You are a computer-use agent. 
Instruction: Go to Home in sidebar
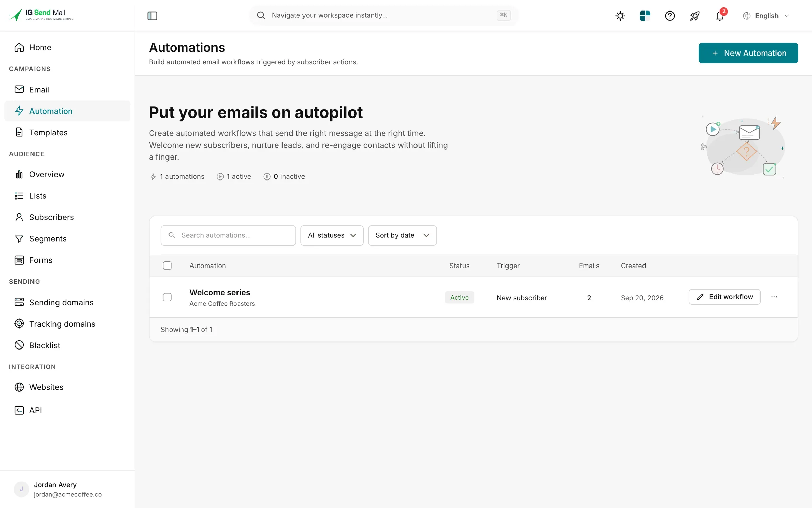tap(67, 47)
